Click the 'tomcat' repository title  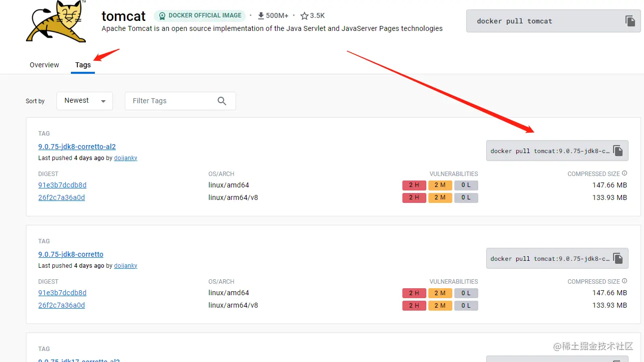[x=124, y=15]
